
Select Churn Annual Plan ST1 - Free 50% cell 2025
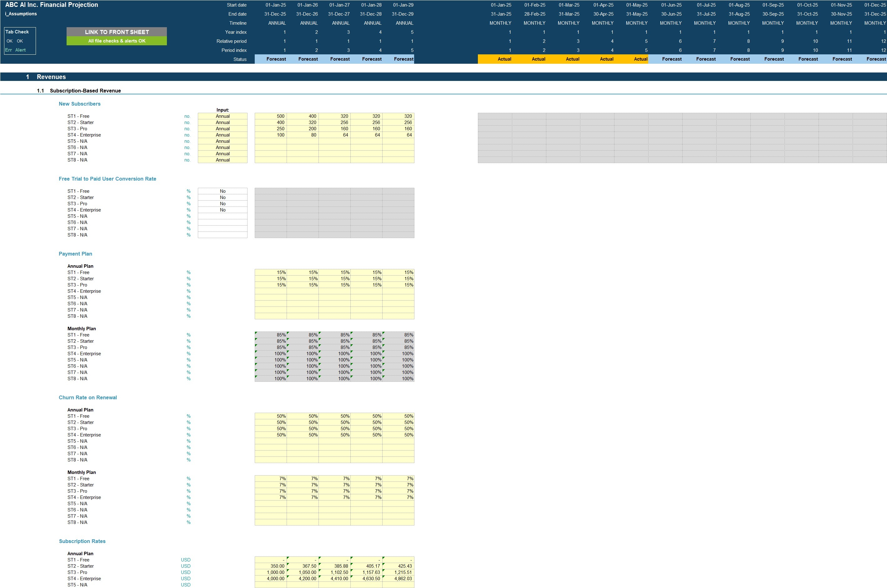point(271,416)
